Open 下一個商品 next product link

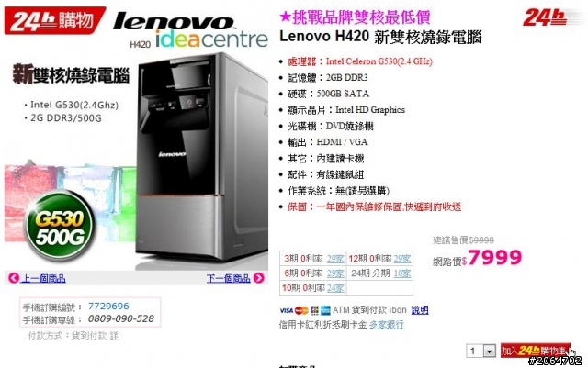[x=228, y=278]
